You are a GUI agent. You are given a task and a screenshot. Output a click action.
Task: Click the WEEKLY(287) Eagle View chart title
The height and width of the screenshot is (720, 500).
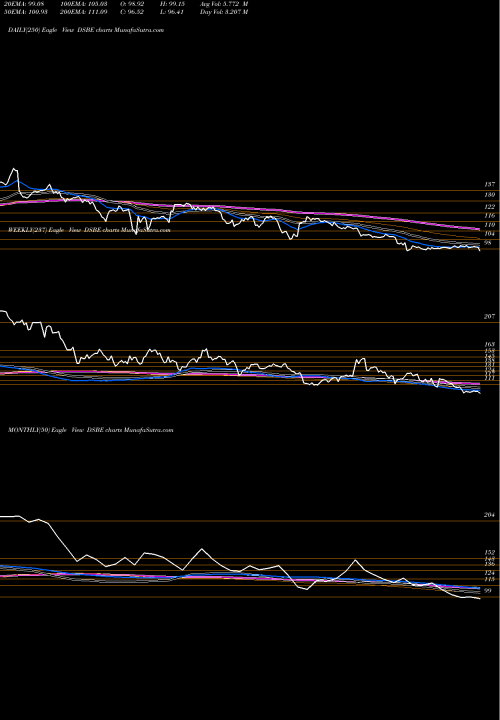[x=89, y=230]
